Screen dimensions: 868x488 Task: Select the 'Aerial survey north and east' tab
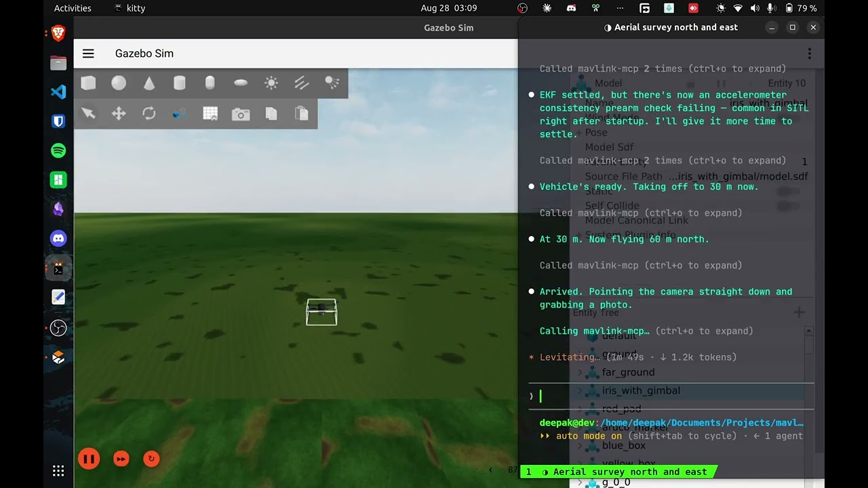(x=623, y=472)
